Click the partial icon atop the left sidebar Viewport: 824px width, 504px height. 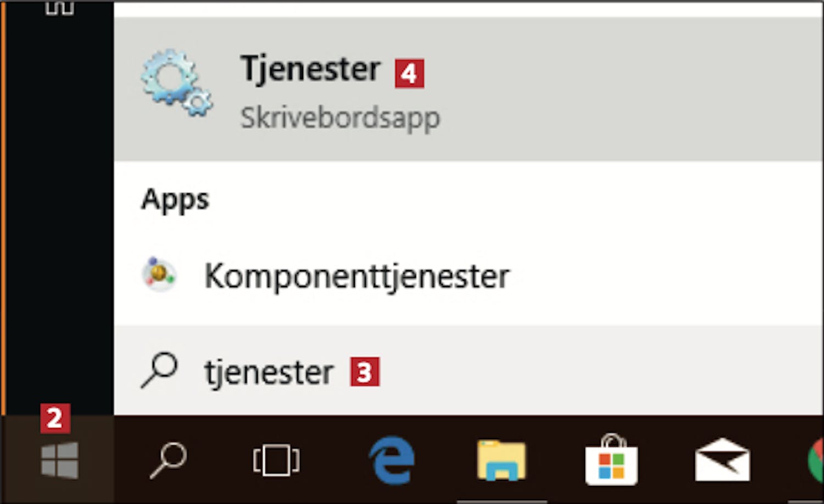pyautogui.click(x=59, y=7)
